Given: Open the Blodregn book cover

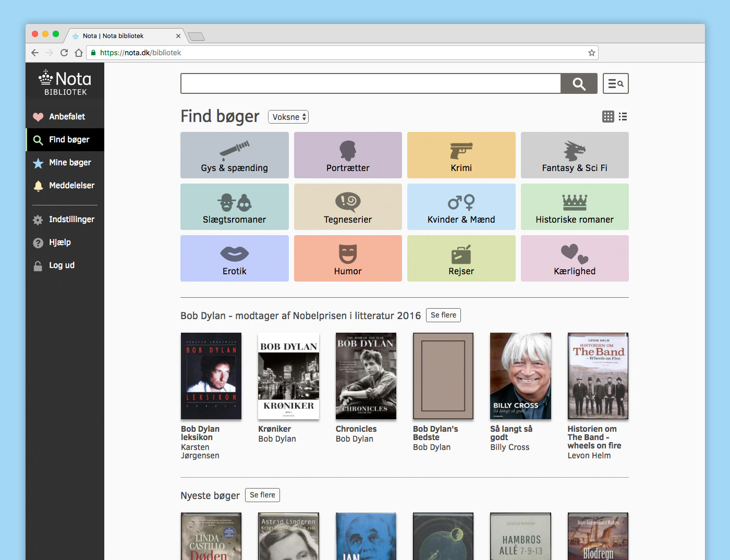Looking at the screenshot, I should pos(598,536).
